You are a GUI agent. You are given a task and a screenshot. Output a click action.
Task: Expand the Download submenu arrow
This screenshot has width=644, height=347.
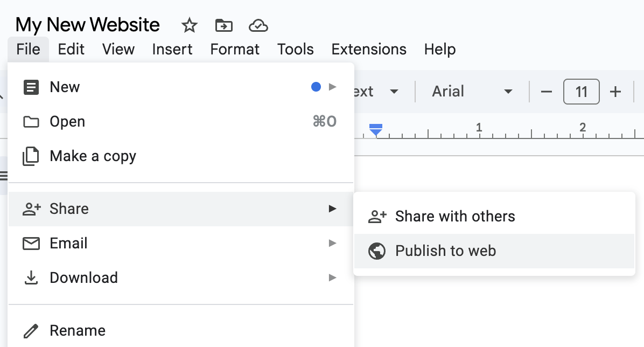pos(332,277)
